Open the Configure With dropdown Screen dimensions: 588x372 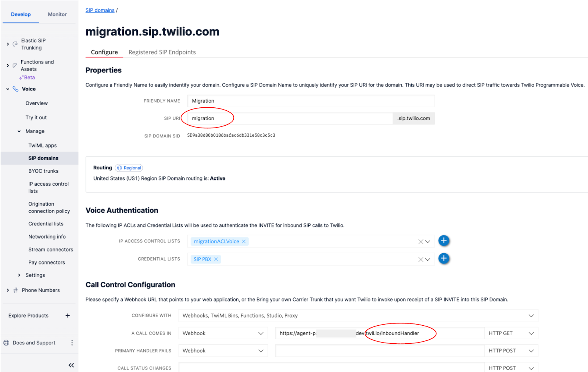[x=358, y=315]
